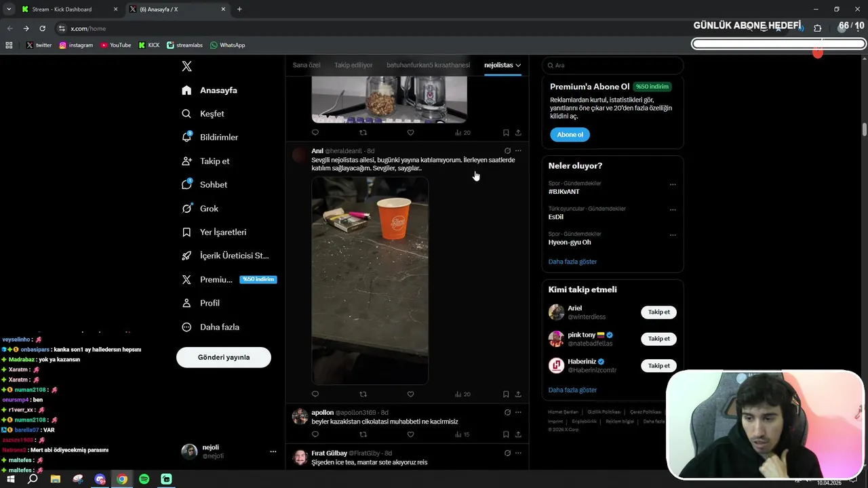Screen dimensions: 868x488
Task: Reply to Anıl's post
Action: [x=315, y=394]
